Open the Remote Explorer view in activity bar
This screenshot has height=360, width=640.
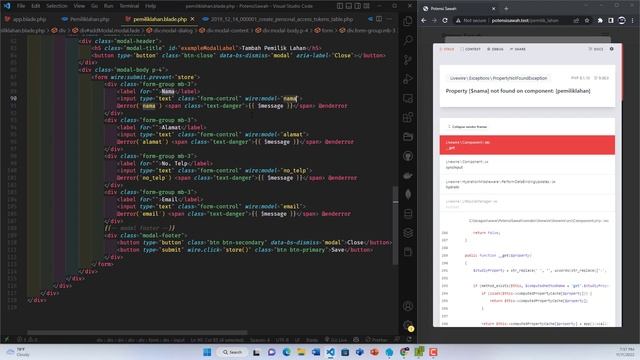coord(408,98)
